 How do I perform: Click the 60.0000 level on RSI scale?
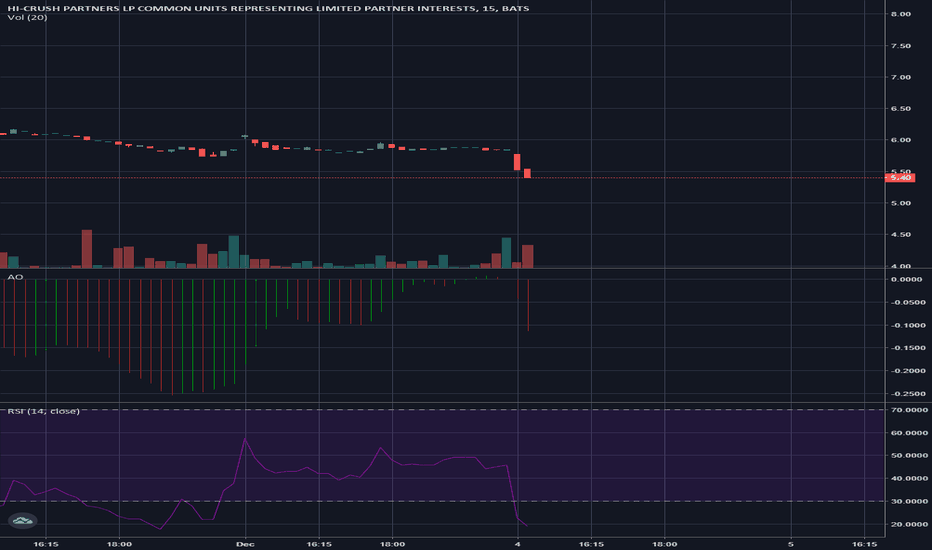(x=909, y=433)
